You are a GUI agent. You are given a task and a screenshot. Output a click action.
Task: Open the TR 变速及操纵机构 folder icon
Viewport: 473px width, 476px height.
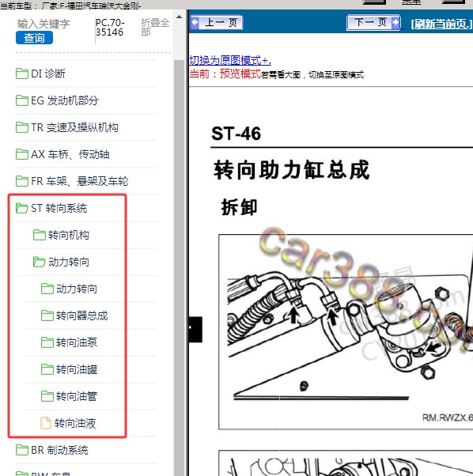pyautogui.click(x=22, y=127)
